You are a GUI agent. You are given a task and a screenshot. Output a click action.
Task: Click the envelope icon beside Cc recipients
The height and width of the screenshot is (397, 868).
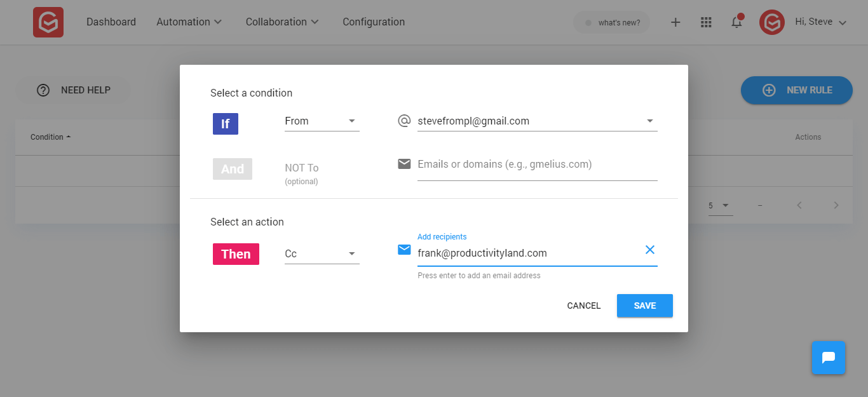(x=404, y=250)
